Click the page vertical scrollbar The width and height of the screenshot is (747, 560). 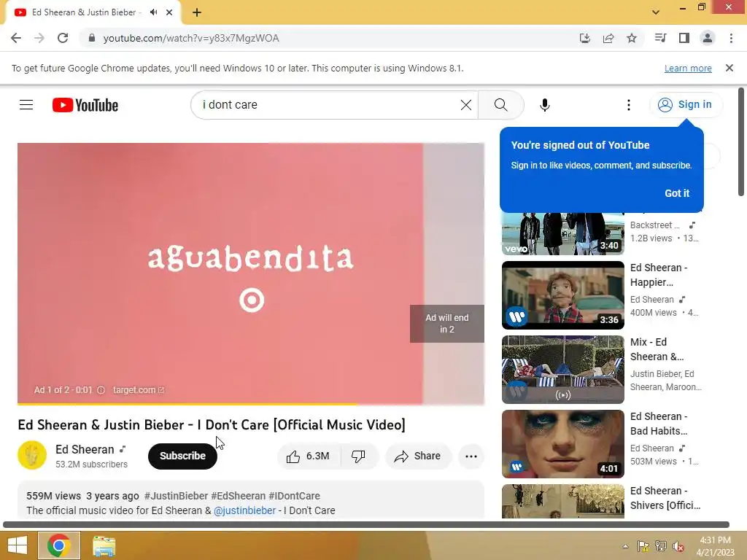coord(741,141)
